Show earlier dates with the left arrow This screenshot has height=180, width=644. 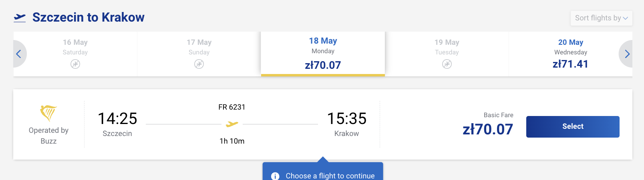pos(18,54)
